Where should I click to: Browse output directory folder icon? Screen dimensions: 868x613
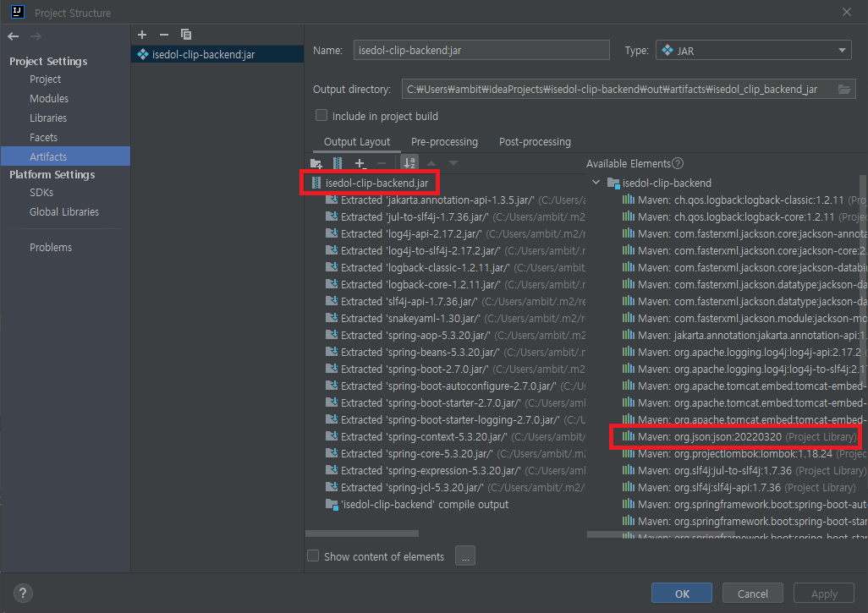click(844, 89)
